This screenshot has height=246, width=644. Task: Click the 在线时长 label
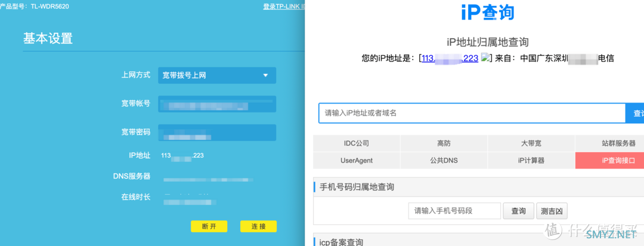135,197
